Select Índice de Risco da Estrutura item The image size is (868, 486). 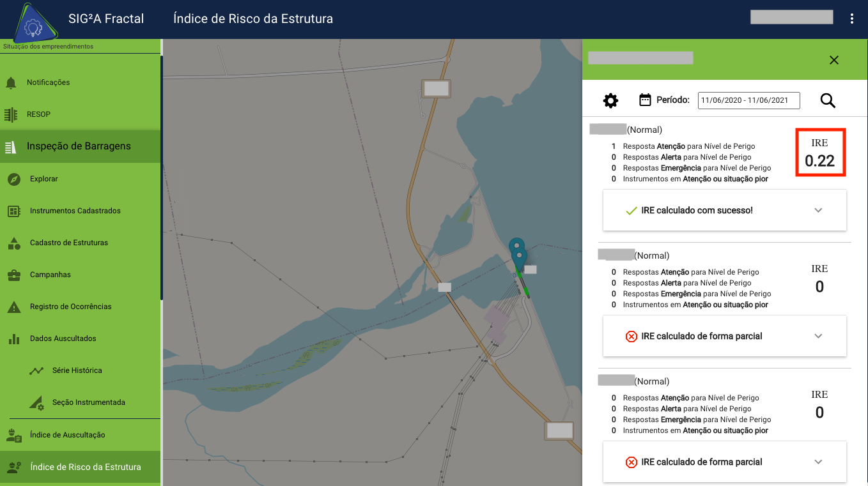point(80,467)
